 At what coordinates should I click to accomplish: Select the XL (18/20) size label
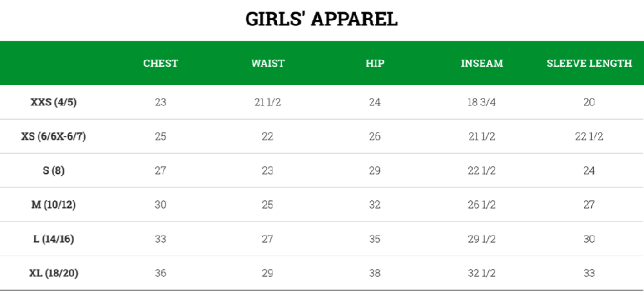click(x=53, y=273)
